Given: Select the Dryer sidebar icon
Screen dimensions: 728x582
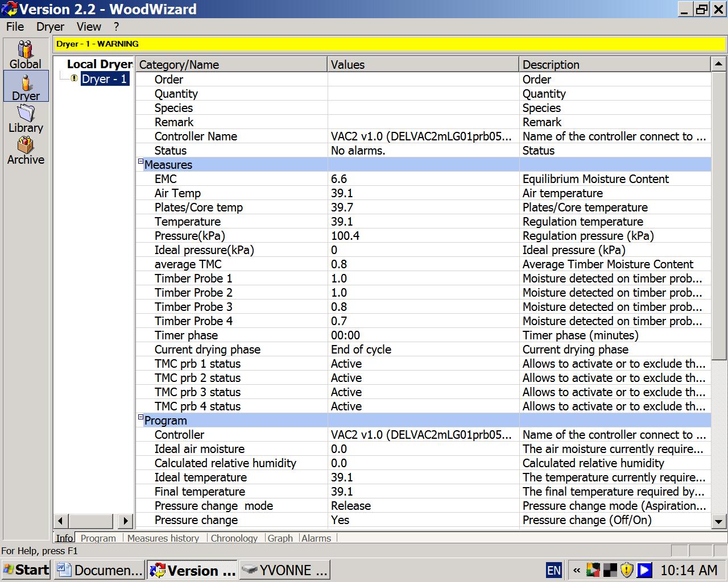Looking at the screenshot, I should [26, 86].
